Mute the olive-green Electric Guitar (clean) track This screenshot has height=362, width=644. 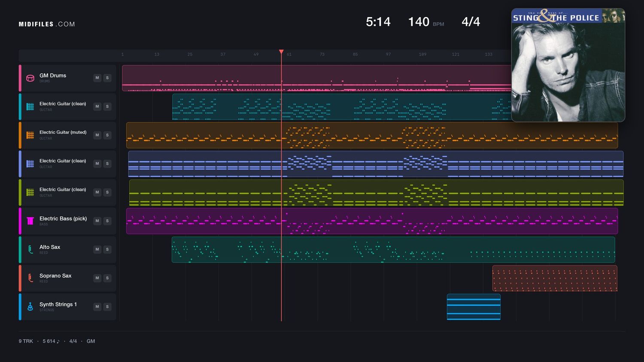coord(97,192)
